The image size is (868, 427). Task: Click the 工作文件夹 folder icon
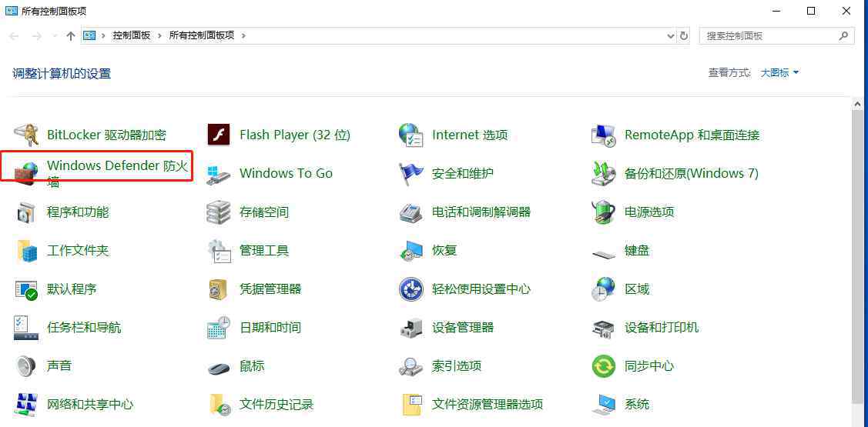click(26, 251)
